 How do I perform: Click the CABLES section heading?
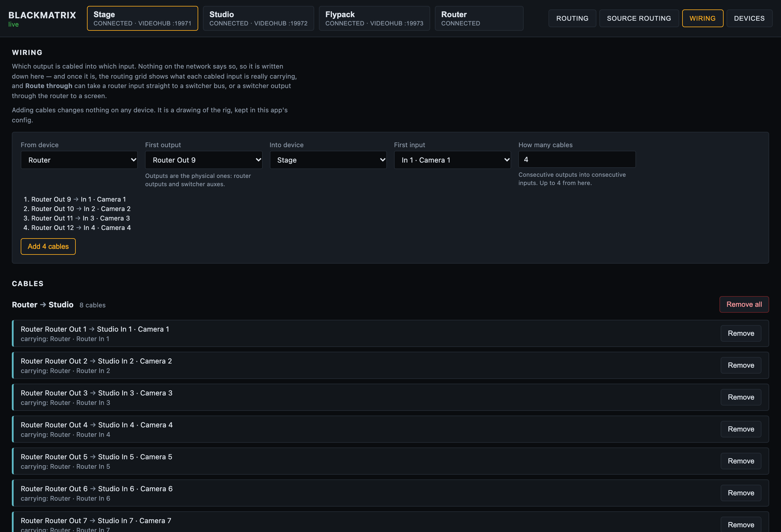point(28,283)
